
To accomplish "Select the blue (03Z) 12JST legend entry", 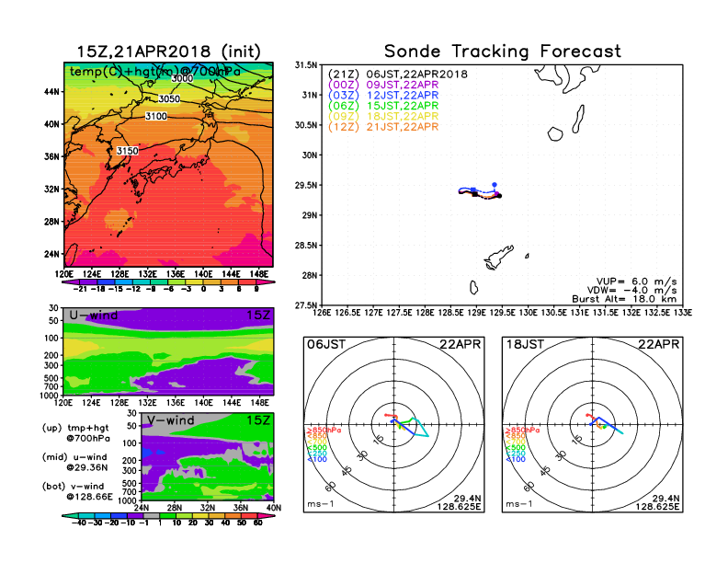I will [383, 96].
